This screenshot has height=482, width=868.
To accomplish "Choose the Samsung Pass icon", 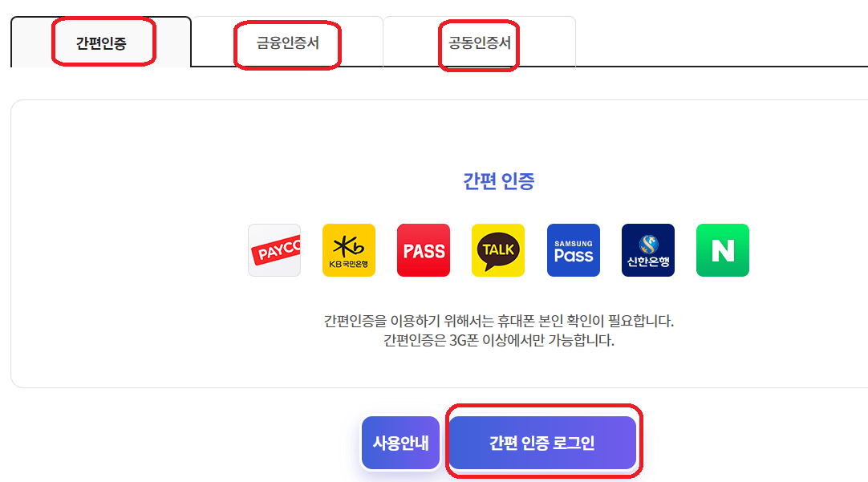I will (x=574, y=250).
